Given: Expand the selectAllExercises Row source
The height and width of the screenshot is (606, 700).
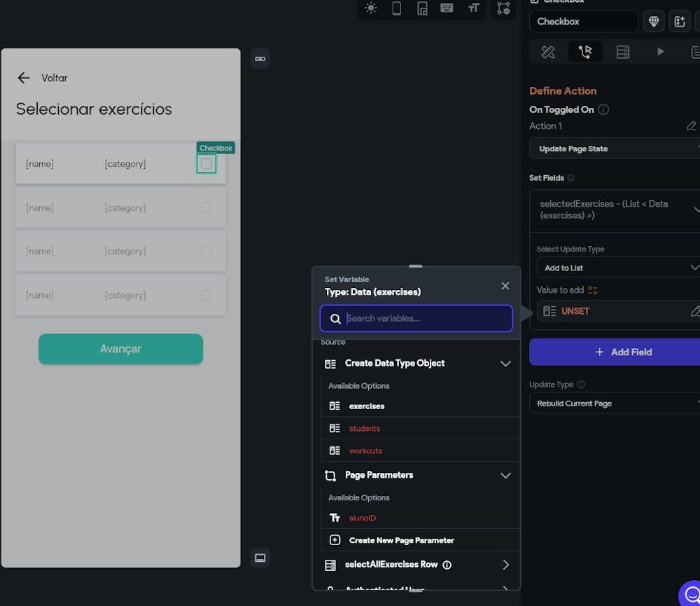Looking at the screenshot, I should pyautogui.click(x=505, y=565).
